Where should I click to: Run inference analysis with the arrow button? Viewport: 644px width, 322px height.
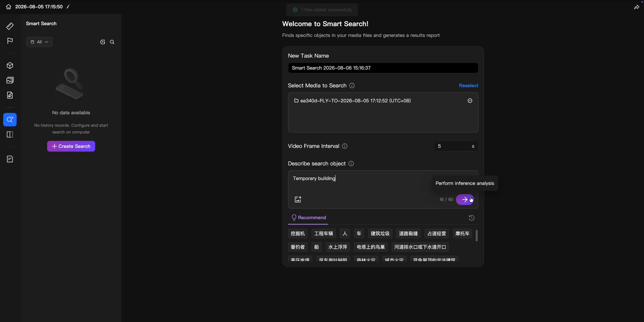[465, 199]
